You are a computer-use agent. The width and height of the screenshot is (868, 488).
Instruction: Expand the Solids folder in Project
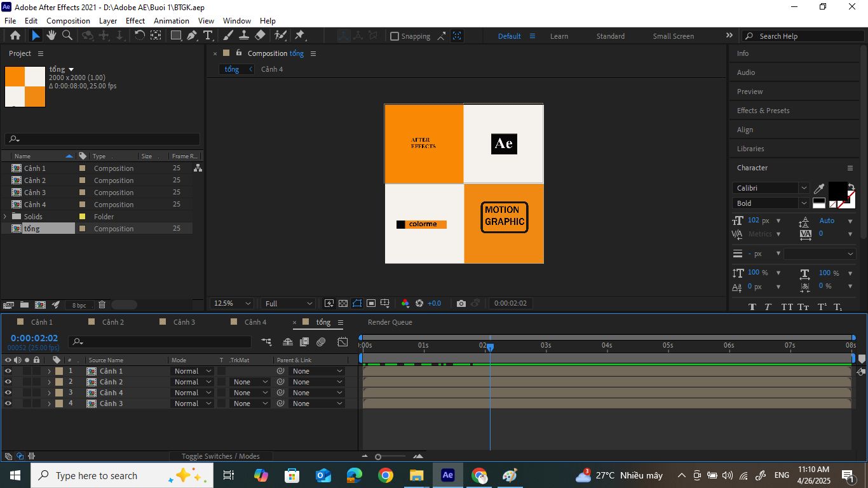pyautogui.click(x=5, y=217)
